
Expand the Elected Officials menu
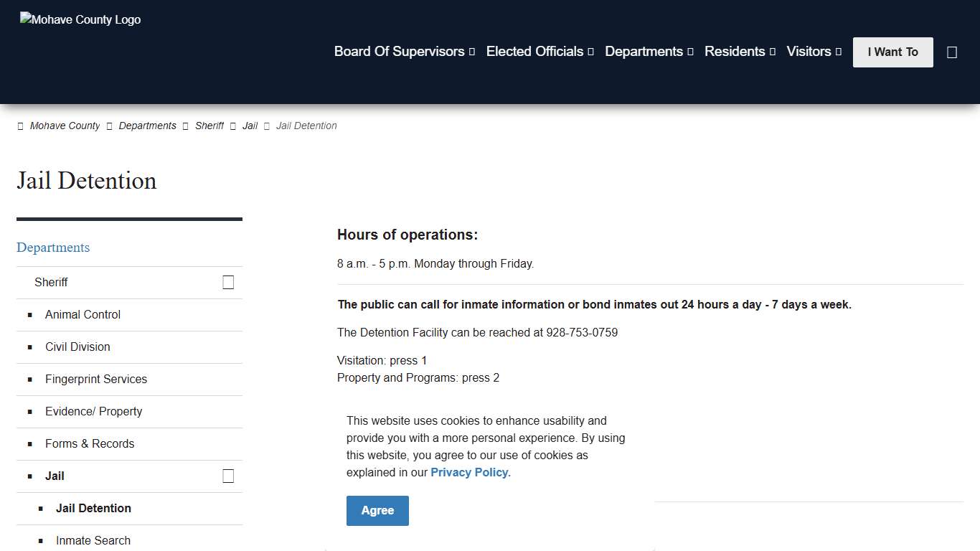[540, 52]
